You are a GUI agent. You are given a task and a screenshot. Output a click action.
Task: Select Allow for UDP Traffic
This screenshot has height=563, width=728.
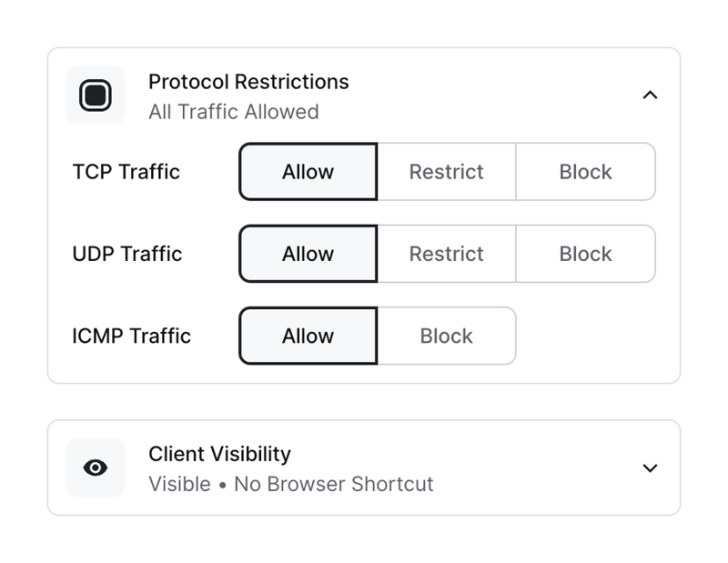coord(308,254)
